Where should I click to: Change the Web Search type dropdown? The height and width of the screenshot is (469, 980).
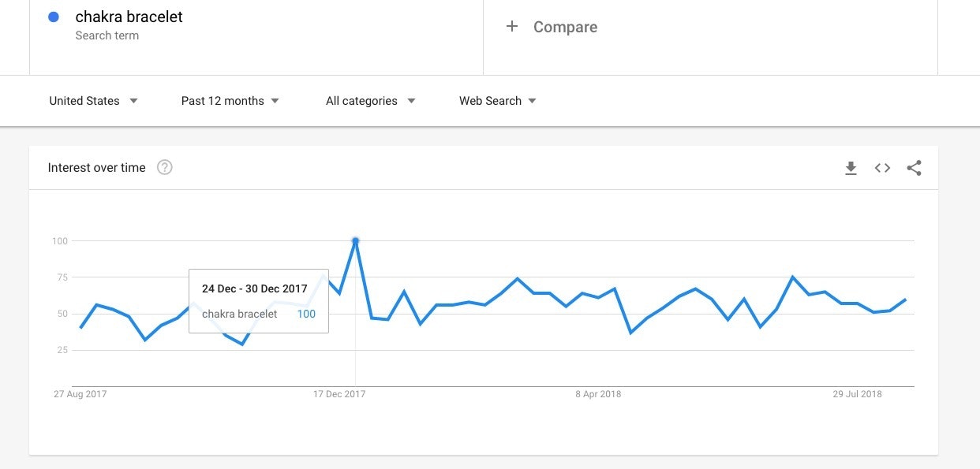tap(497, 101)
